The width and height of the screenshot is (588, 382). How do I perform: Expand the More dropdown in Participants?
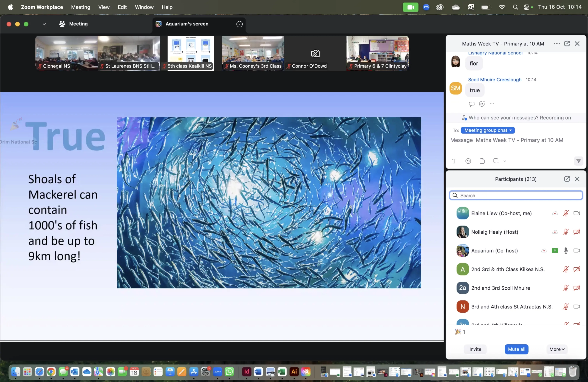point(557,349)
